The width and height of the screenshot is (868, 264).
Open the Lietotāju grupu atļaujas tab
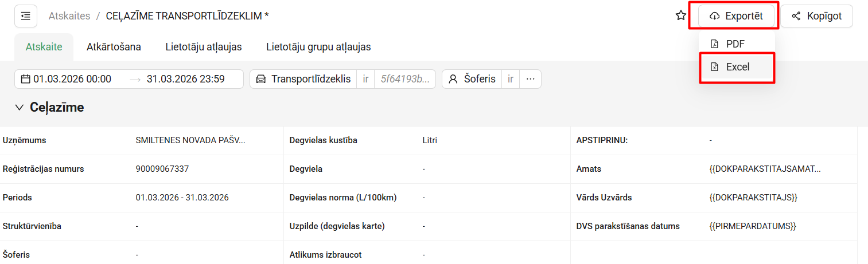pos(318,47)
